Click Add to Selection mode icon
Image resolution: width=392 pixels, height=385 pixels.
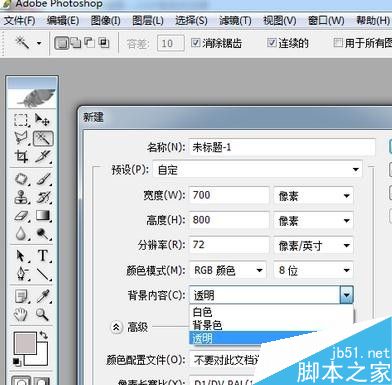pyautogui.click(x=76, y=43)
